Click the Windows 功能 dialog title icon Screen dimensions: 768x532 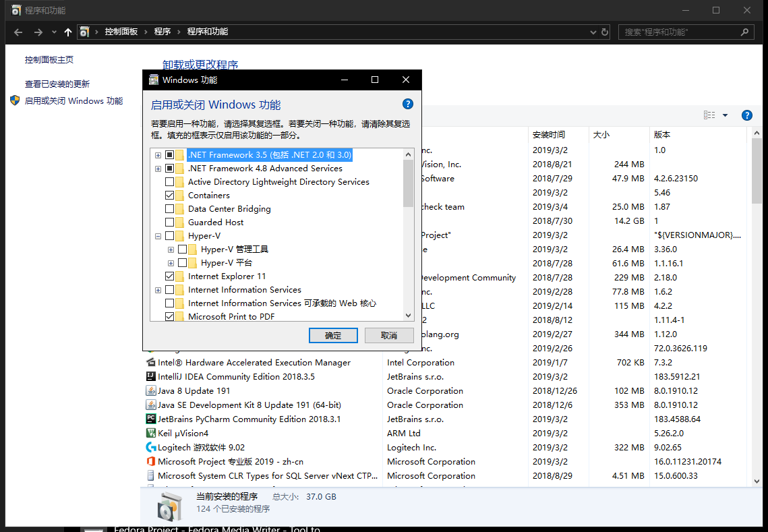(154, 80)
